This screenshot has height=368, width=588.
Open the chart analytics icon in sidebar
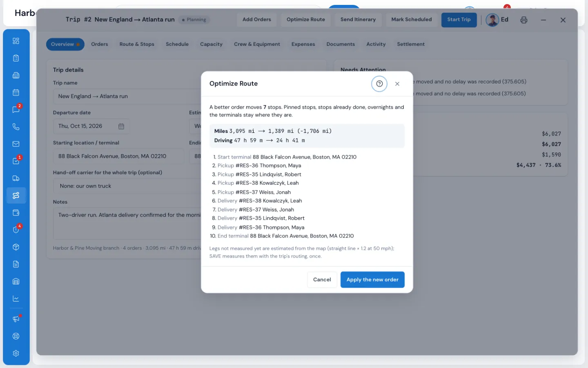(16, 298)
